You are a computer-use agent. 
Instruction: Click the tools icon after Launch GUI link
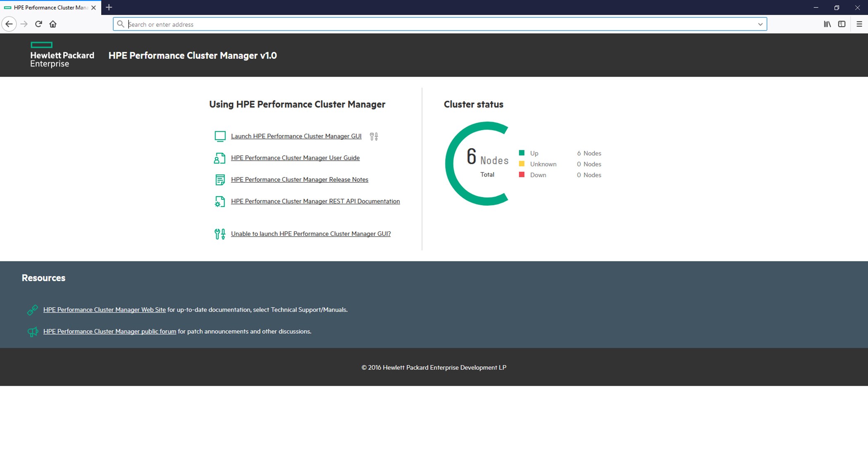(374, 136)
